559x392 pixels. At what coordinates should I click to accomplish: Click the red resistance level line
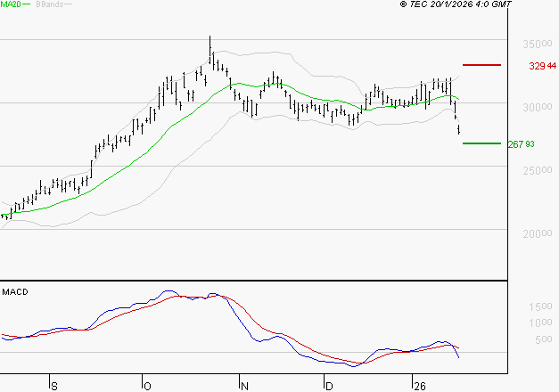(481, 65)
